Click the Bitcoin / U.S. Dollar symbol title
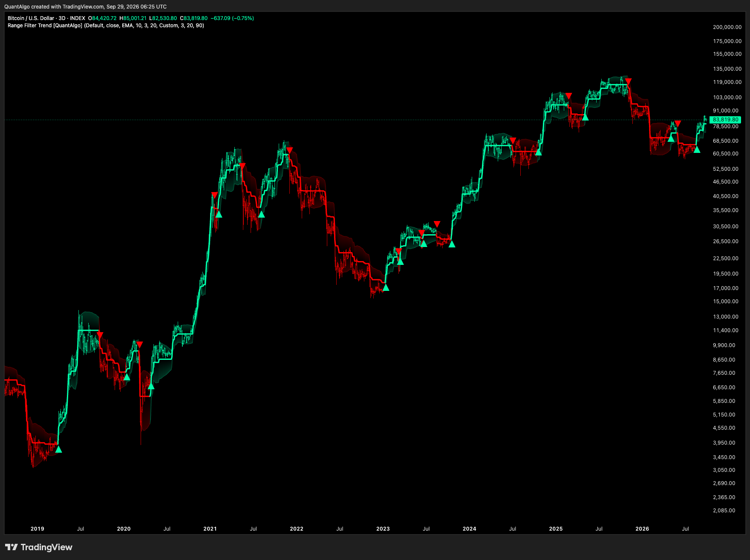Screen dimensions: 750x560 pyautogui.click(x=31, y=18)
